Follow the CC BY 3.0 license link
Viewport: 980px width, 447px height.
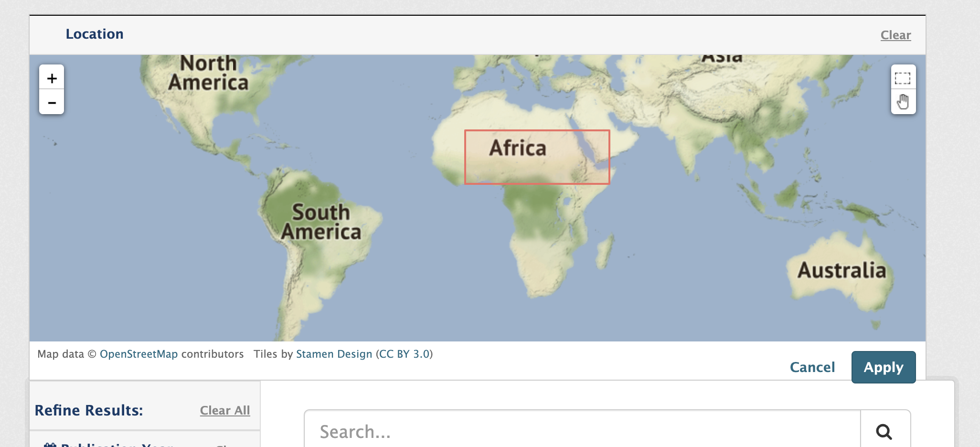[x=404, y=354]
